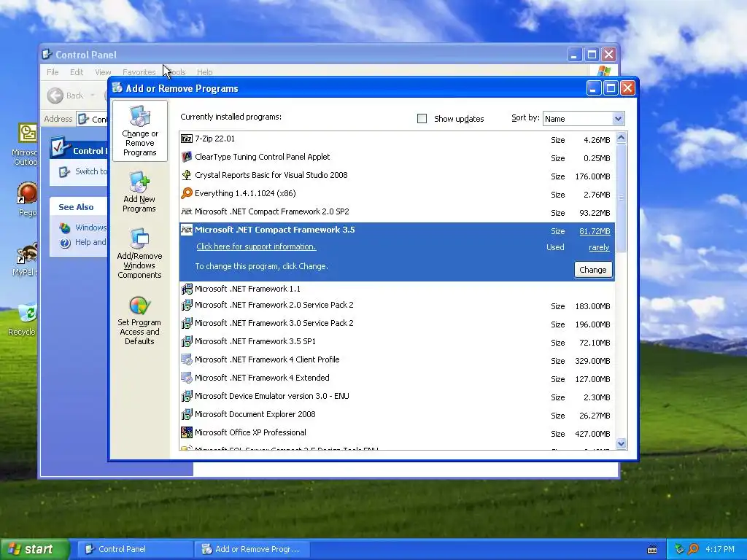Click here for support information link

(256, 246)
